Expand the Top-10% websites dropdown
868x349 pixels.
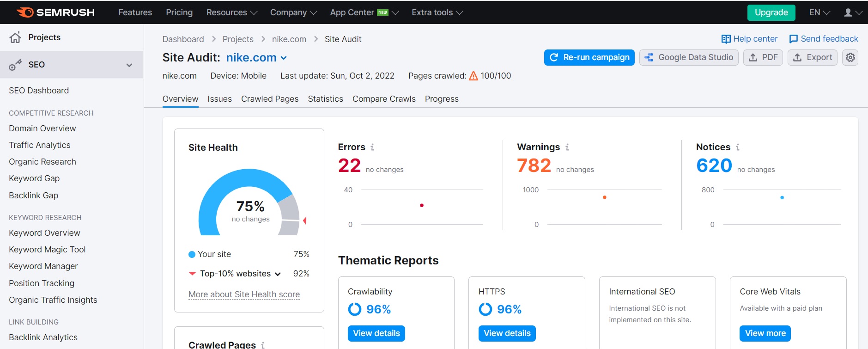[240, 274]
